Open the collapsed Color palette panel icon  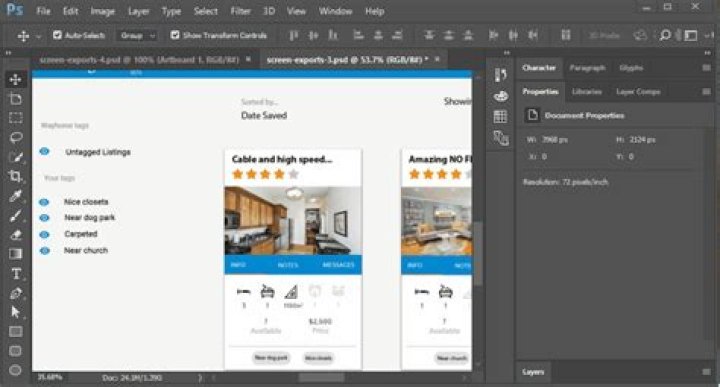(x=501, y=96)
